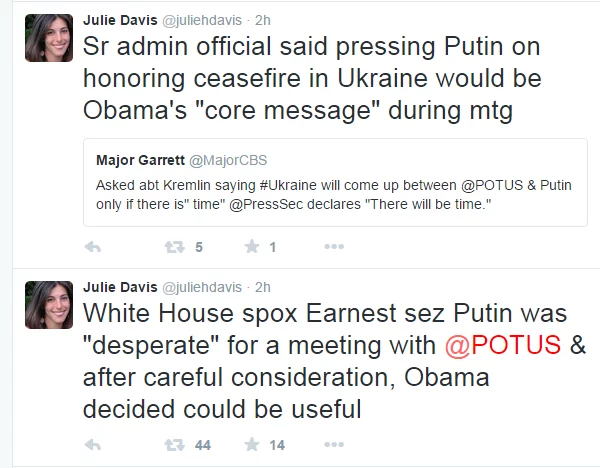Screen dimensions: 600x468
Task: Star the tweet with 14 favorites
Action: [250, 443]
